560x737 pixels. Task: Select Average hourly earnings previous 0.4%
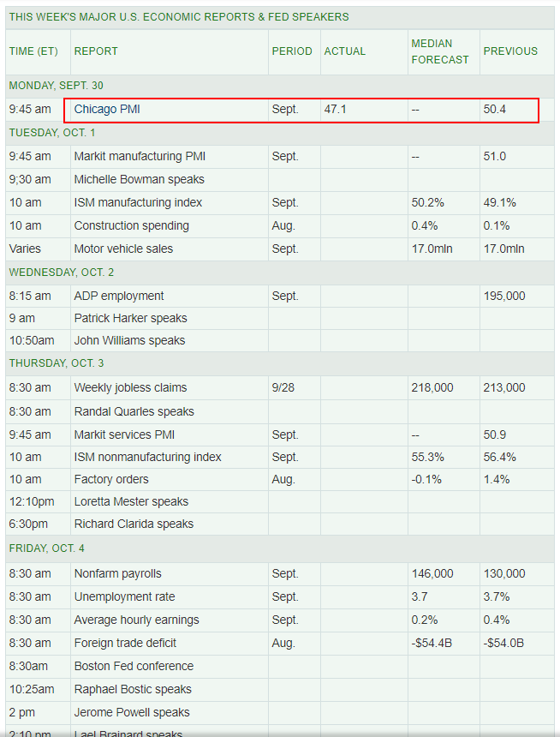[496, 620]
